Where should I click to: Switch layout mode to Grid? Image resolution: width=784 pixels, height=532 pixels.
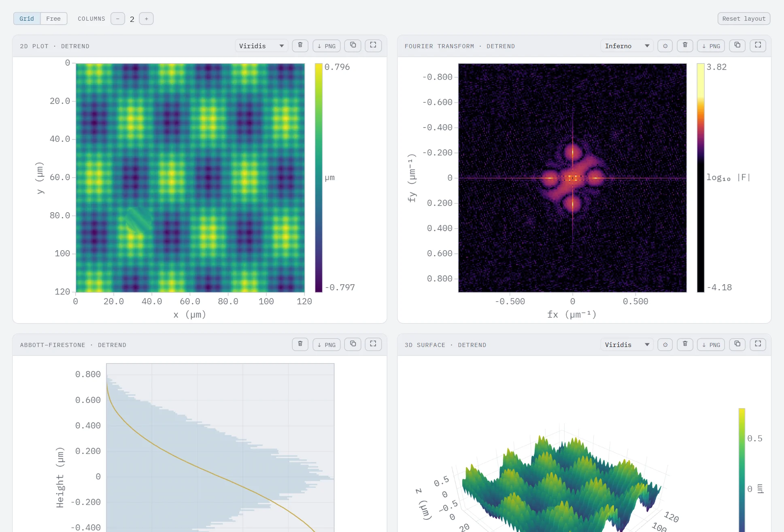(27, 19)
